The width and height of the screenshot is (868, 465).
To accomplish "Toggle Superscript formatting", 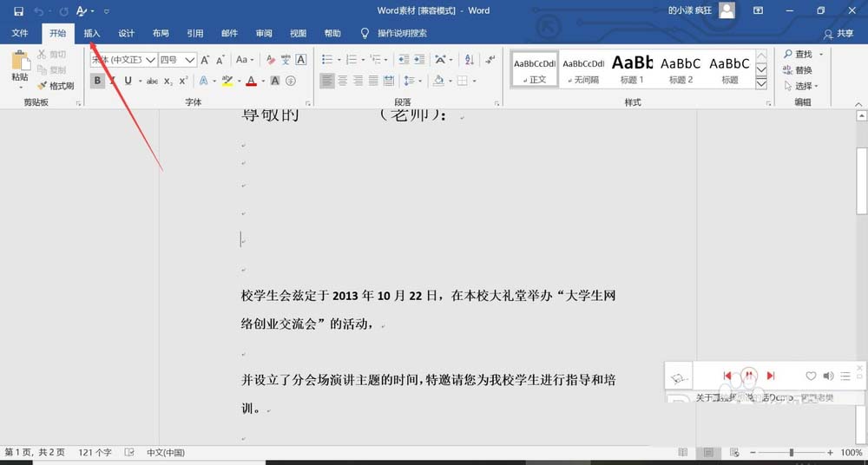I will pos(184,81).
